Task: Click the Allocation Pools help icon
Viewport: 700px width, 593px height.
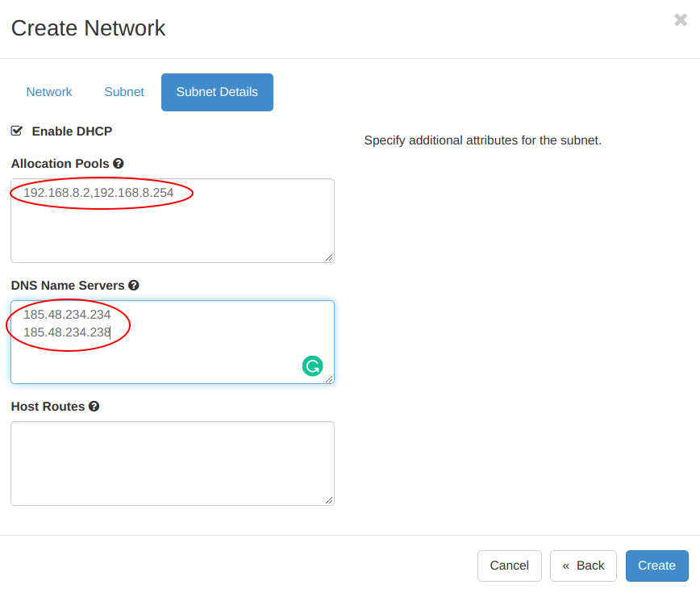Action: coord(119,164)
